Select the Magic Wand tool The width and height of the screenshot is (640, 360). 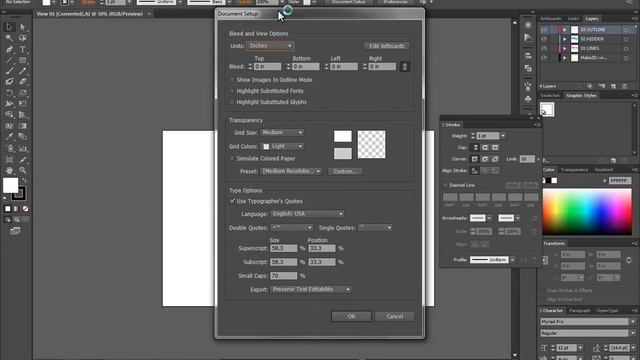coord(9,38)
